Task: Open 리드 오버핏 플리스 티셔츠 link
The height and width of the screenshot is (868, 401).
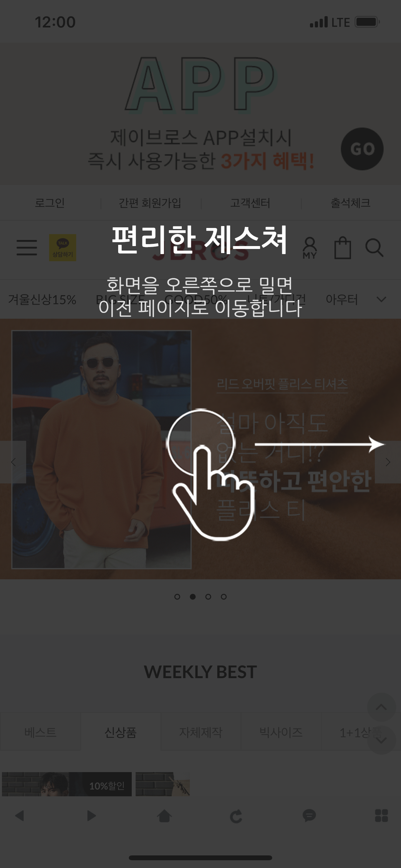Action: click(282, 384)
